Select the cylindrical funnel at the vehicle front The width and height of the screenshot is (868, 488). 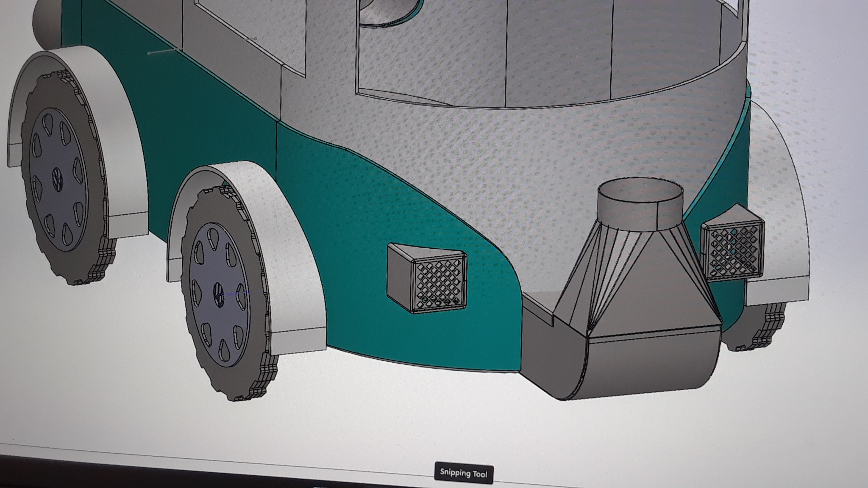(640, 203)
